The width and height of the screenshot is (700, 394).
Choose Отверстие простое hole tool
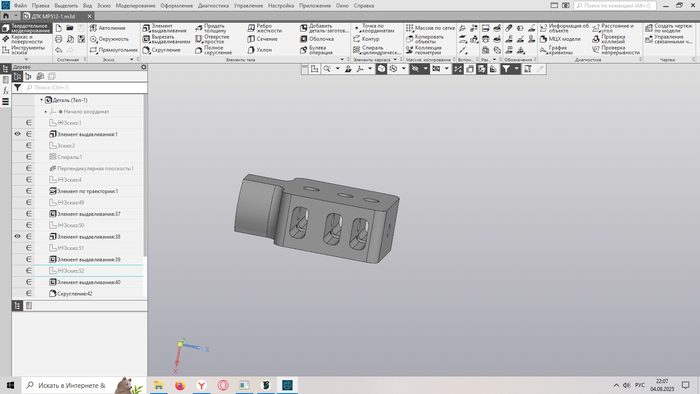[212, 39]
